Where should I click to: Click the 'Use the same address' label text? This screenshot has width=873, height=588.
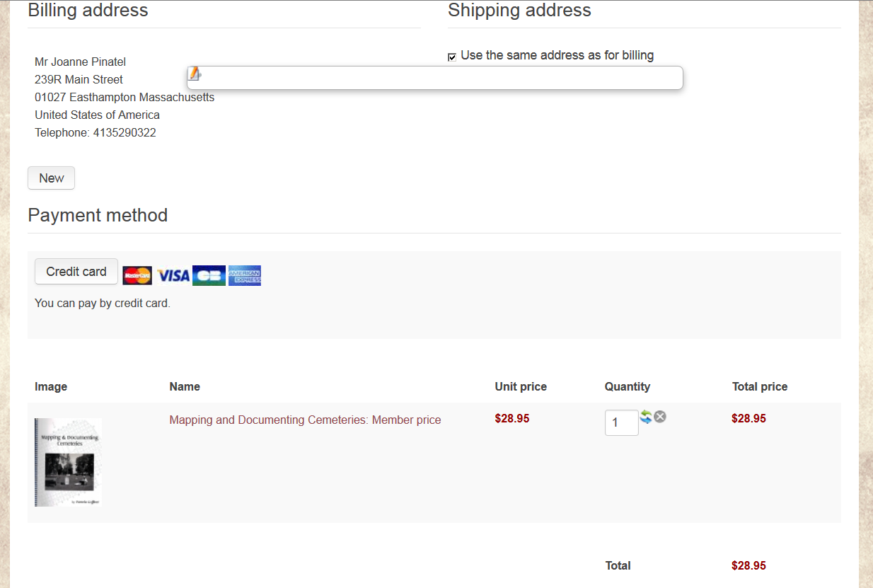[557, 55]
